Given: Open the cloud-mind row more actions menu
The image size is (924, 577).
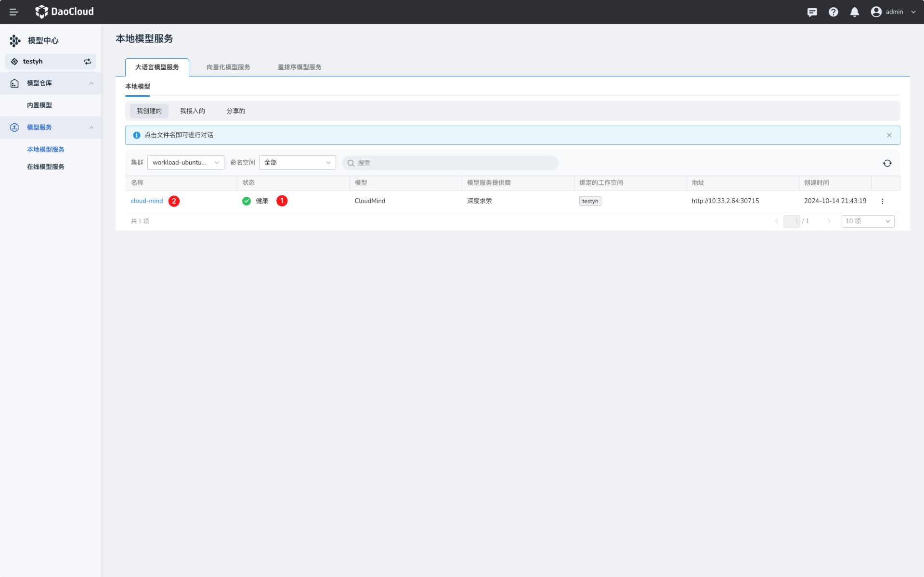Looking at the screenshot, I should (883, 202).
